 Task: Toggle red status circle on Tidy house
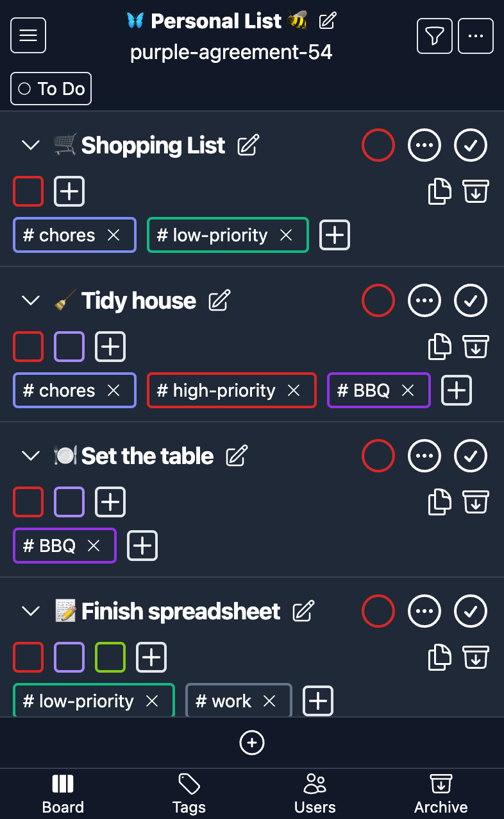point(378,300)
